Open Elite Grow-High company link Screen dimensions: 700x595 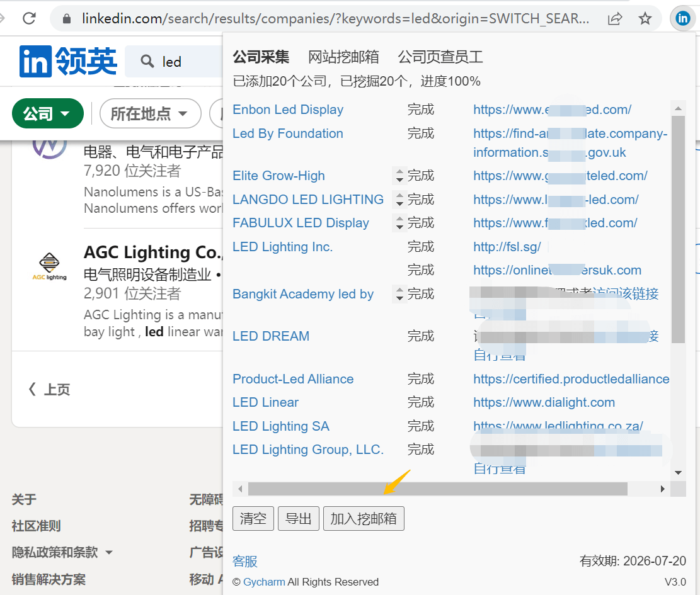(278, 176)
